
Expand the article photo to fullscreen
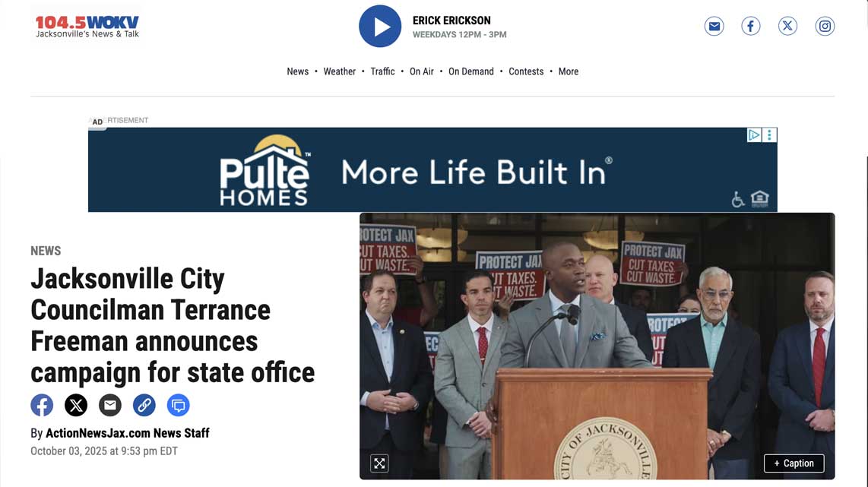[379, 463]
